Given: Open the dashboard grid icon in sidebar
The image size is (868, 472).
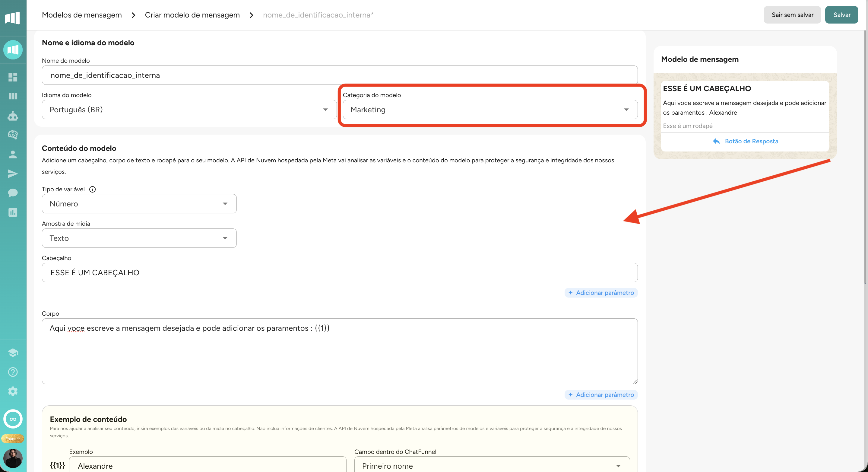Looking at the screenshot, I should pyautogui.click(x=13, y=77).
